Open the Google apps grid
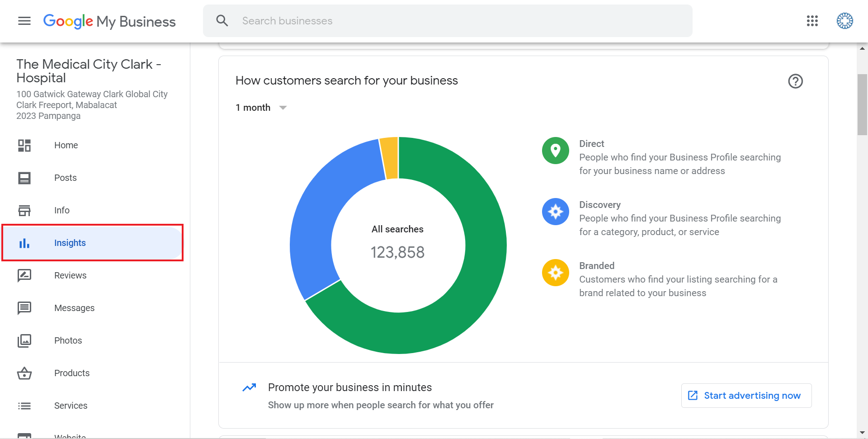Screen dimensions: 868x439 [x=812, y=21]
